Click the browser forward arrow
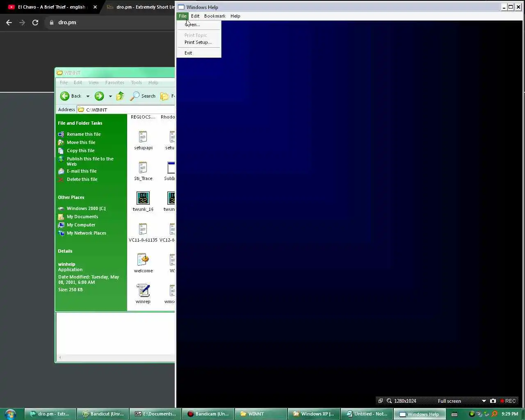The image size is (525, 420). point(22,23)
